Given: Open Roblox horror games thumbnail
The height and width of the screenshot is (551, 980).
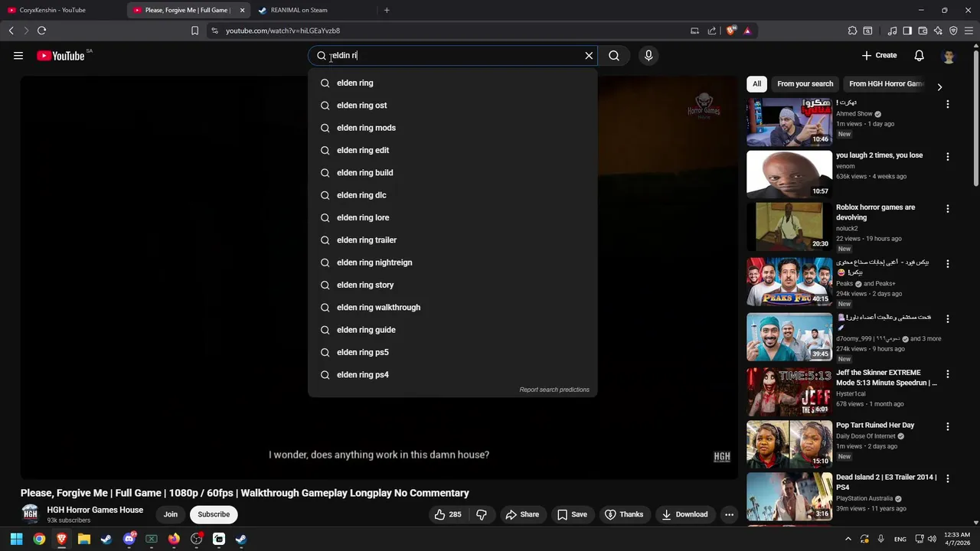Looking at the screenshot, I should coord(789,227).
